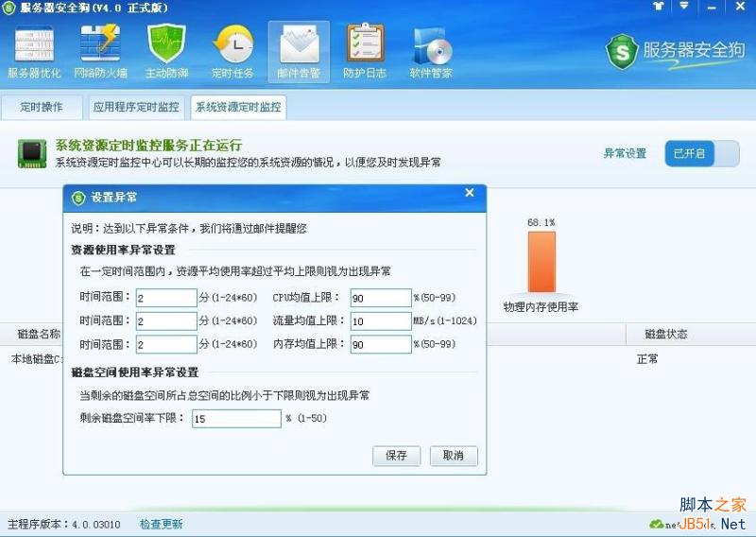Select the 系统资源定时监控 tab
756x537 pixels.
pos(238,107)
